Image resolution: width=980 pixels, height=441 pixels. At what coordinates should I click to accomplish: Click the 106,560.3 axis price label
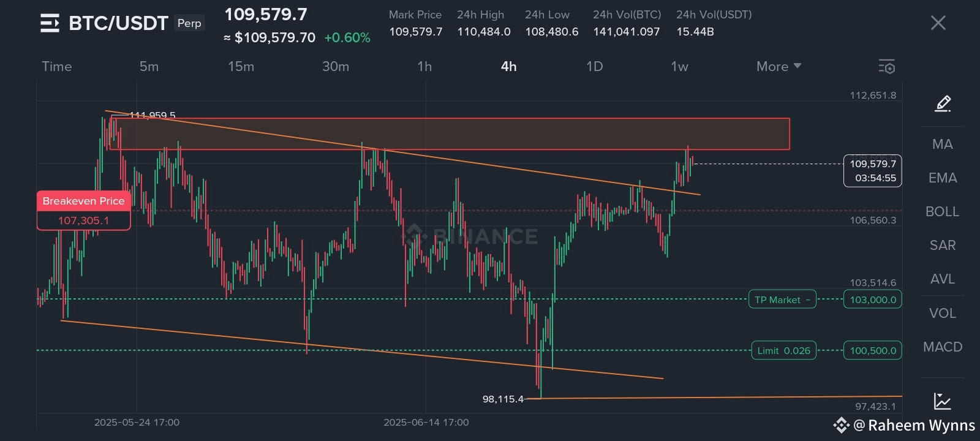(873, 220)
